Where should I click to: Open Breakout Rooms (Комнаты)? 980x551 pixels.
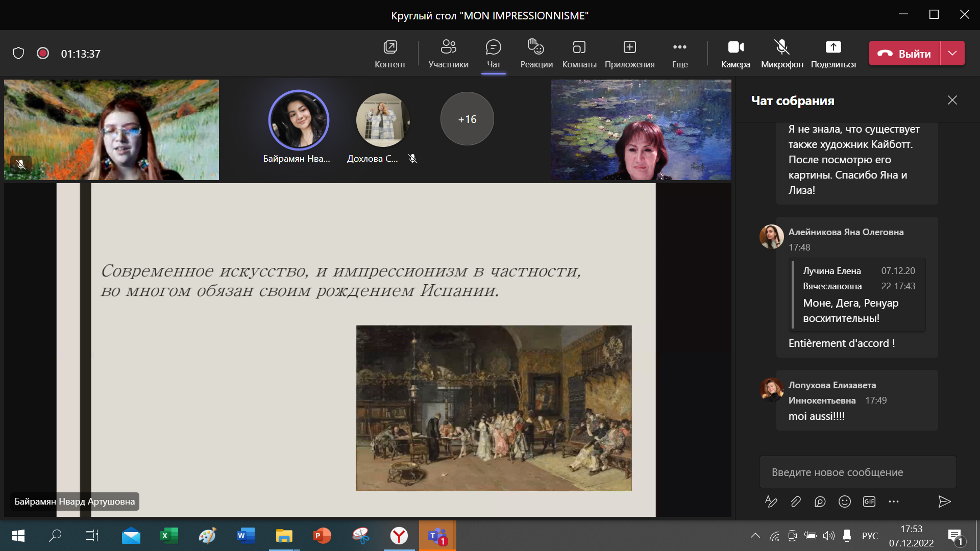pyautogui.click(x=579, y=53)
